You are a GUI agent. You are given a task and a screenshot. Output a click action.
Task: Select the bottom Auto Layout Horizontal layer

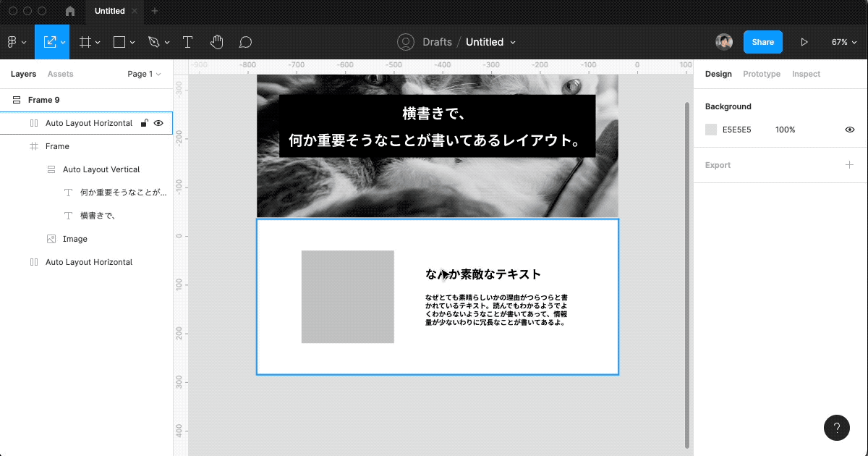click(86, 262)
